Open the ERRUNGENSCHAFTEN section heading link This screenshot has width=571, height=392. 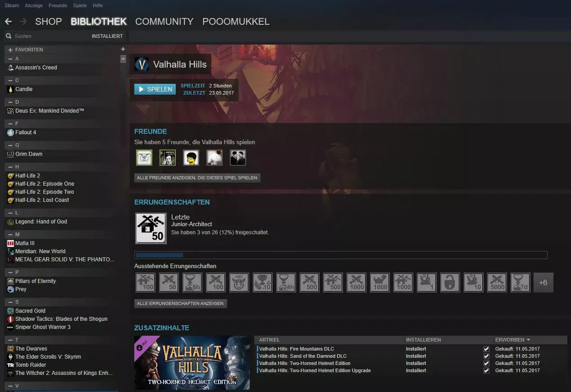tap(172, 202)
